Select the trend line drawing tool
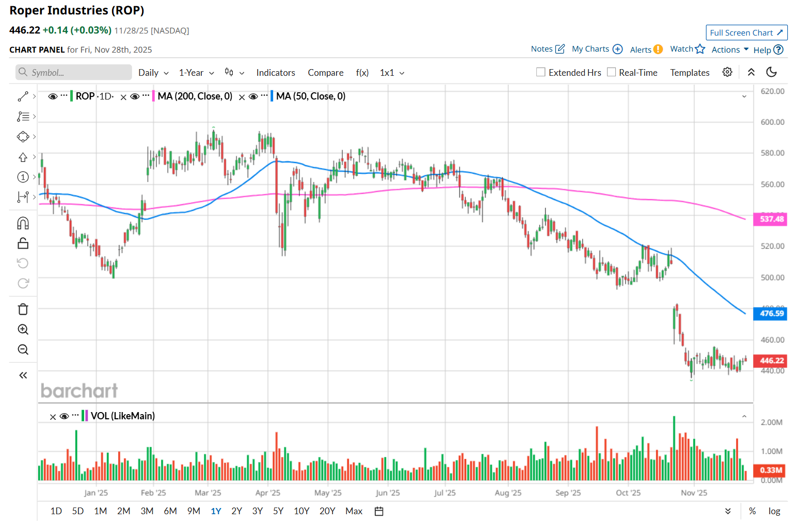 click(x=23, y=96)
